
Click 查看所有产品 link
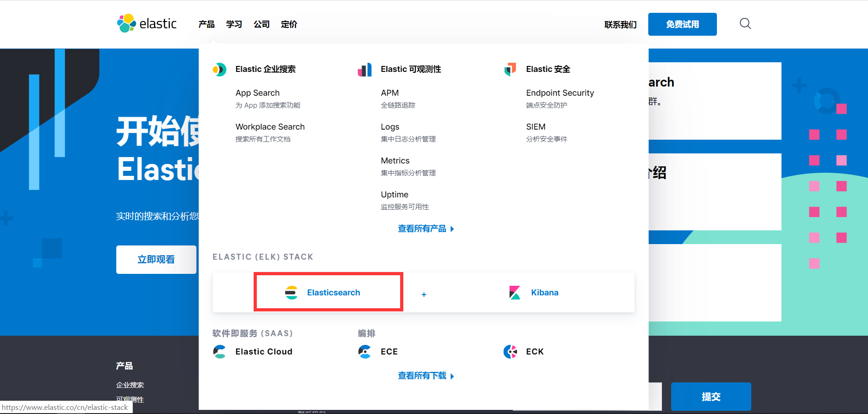coord(426,229)
